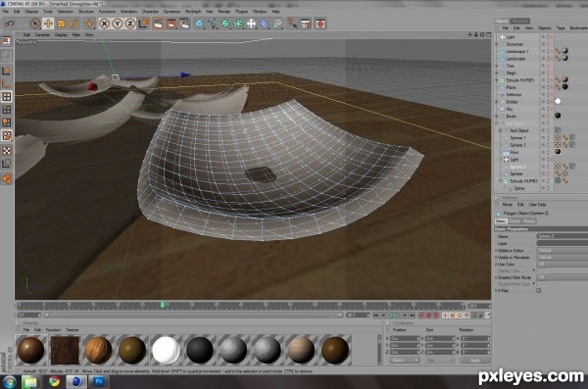
Task: Switch to Edges mode in left palette
Action: pyautogui.click(x=7, y=110)
